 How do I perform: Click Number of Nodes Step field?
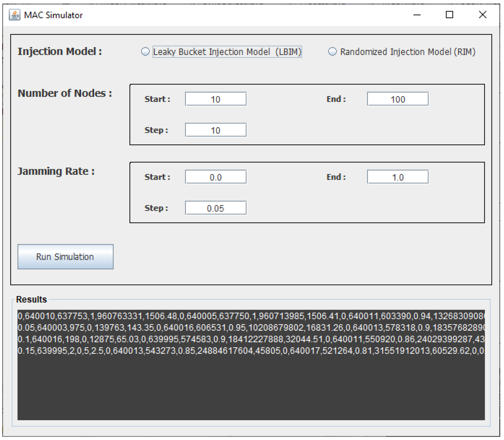tap(216, 130)
